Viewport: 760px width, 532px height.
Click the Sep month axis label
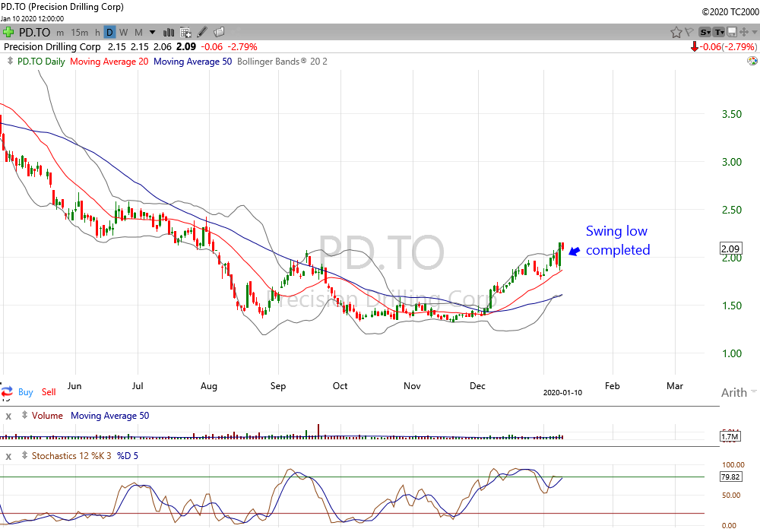pyautogui.click(x=278, y=386)
